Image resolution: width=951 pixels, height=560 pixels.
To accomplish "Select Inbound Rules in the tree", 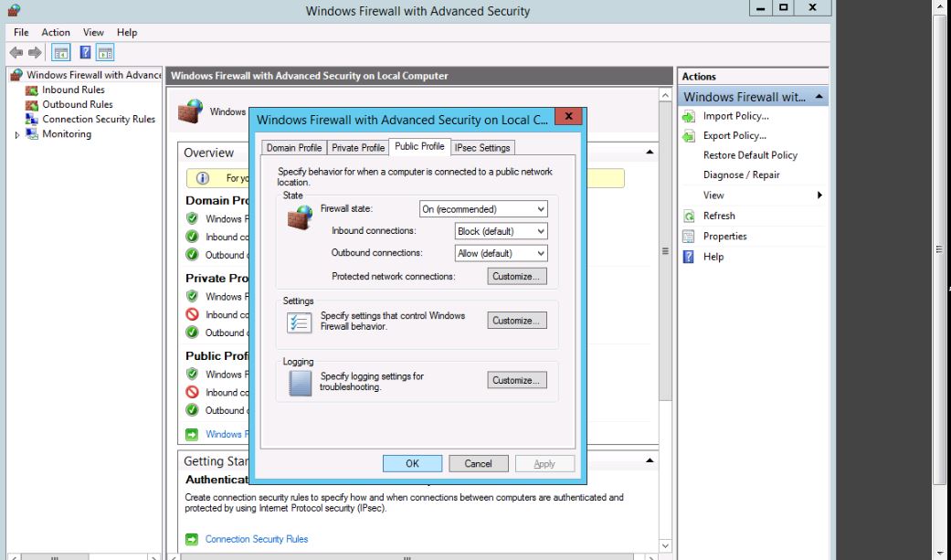I will point(73,90).
